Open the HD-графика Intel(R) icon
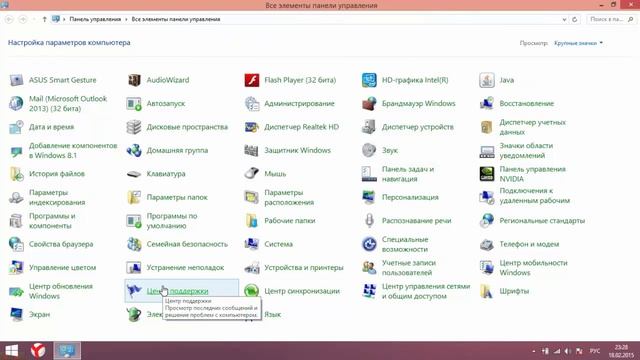The image size is (640, 360). (x=369, y=80)
